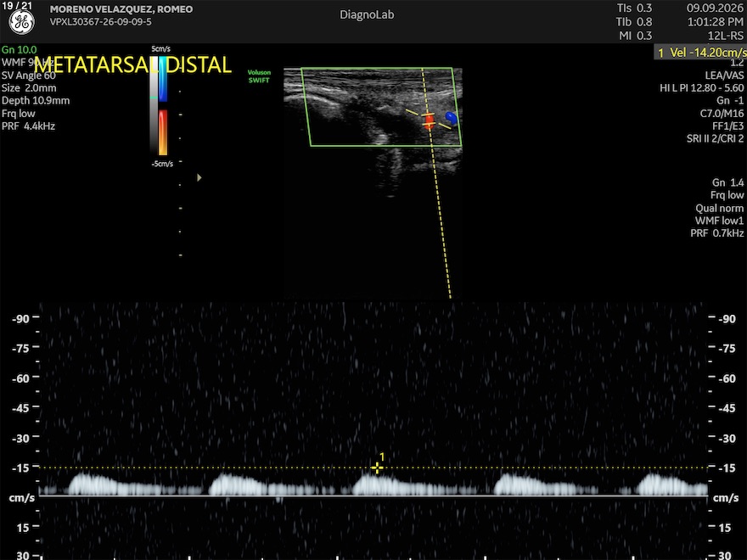
Task: Select the PRF 4.4kHz parameter
Action: pyautogui.click(x=28, y=126)
